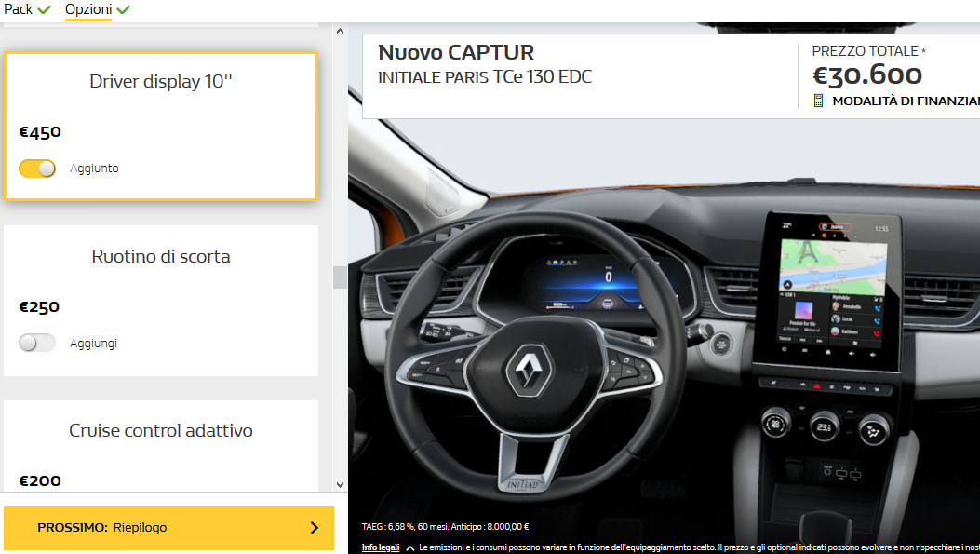Click the €200 price of Cruise control adattivo
The image size is (980, 554).
[40, 480]
